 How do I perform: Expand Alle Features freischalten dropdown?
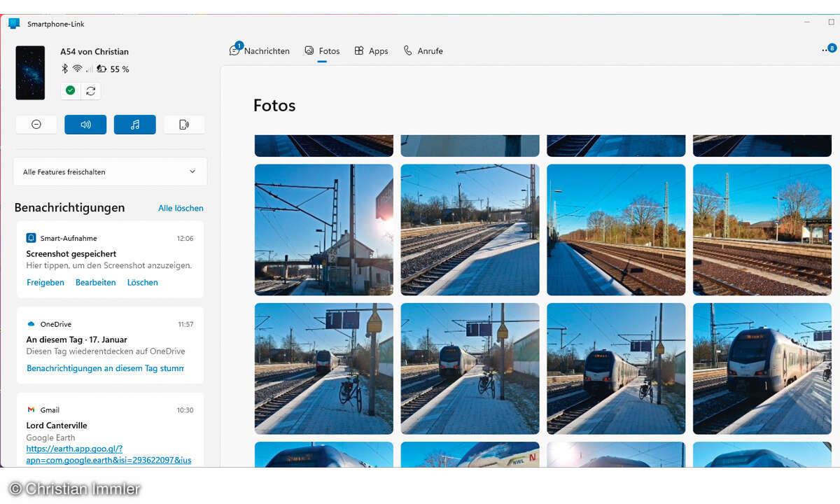[x=110, y=171]
